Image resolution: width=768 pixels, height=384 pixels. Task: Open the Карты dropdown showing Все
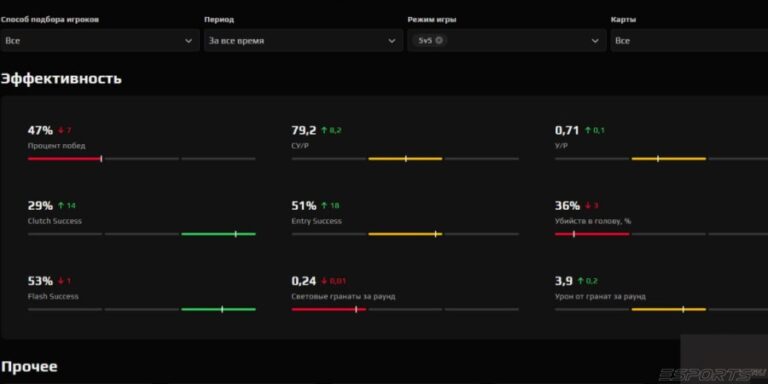(689, 41)
